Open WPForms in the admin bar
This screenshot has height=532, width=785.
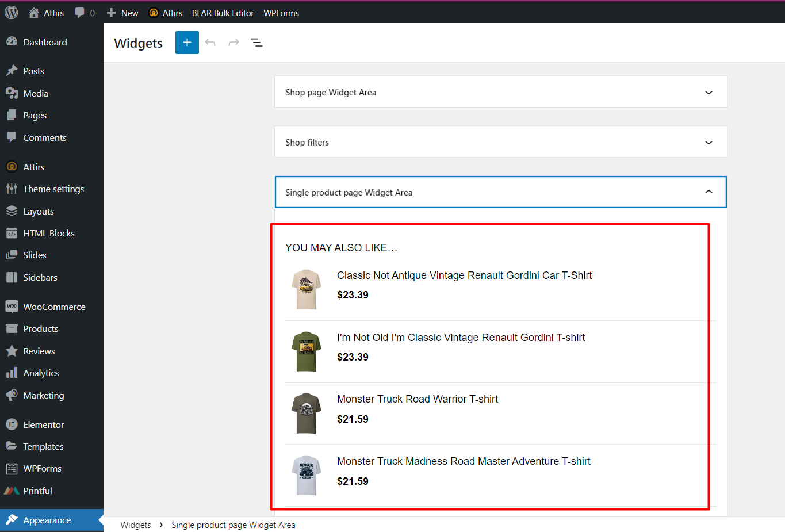pyautogui.click(x=281, y=13)
